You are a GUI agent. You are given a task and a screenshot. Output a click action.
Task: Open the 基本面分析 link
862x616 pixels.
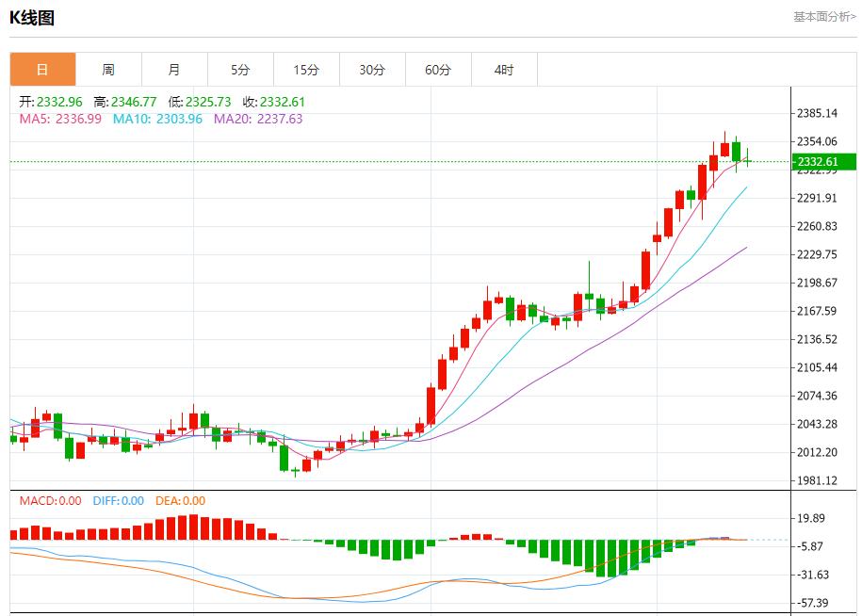click(824, 17)
